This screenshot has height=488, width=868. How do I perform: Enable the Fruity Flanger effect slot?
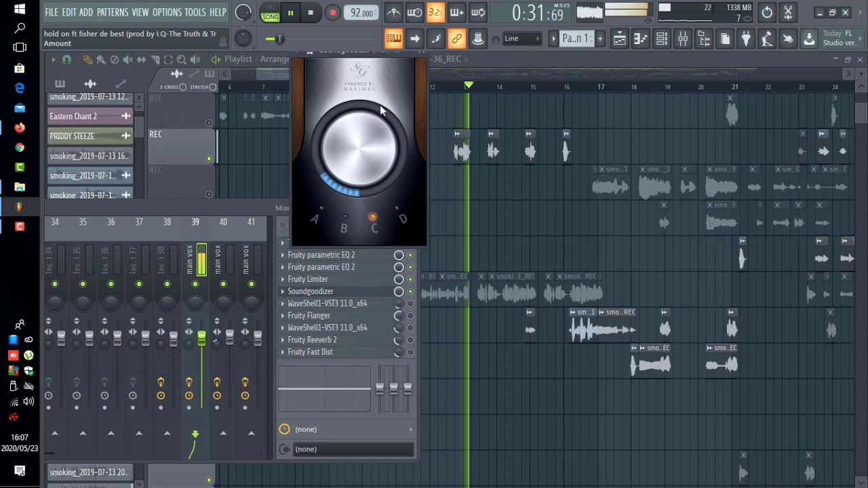click(x=410, y=316)
